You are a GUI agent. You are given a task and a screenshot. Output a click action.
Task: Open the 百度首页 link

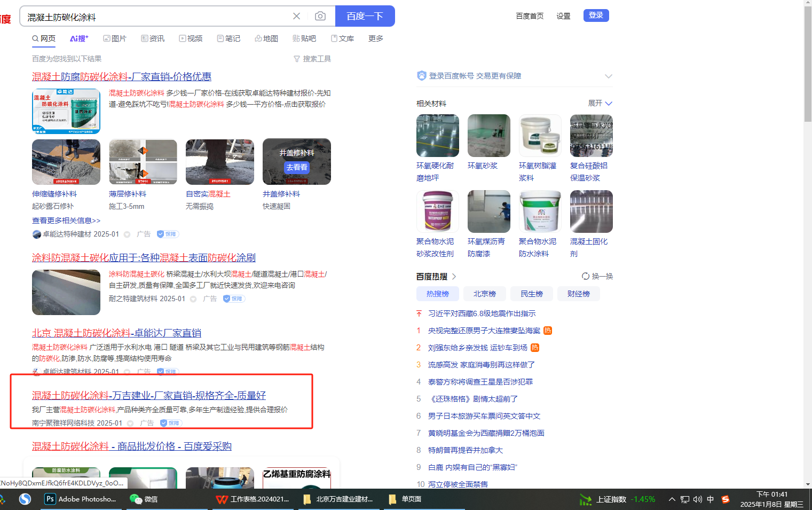[x=530, y=16]
